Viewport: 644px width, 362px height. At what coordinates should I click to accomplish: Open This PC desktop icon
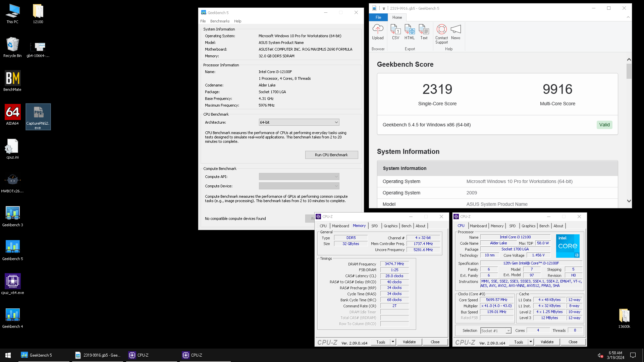12,14
